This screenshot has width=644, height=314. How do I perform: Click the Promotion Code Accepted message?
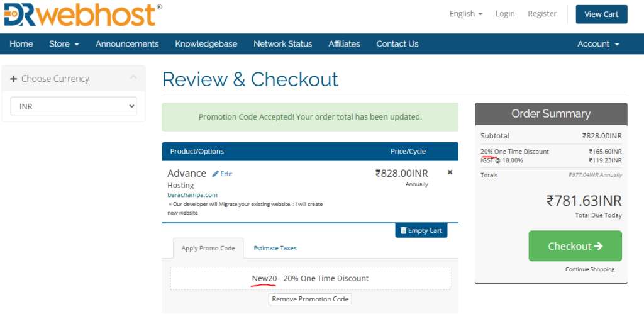click(310, 116)
